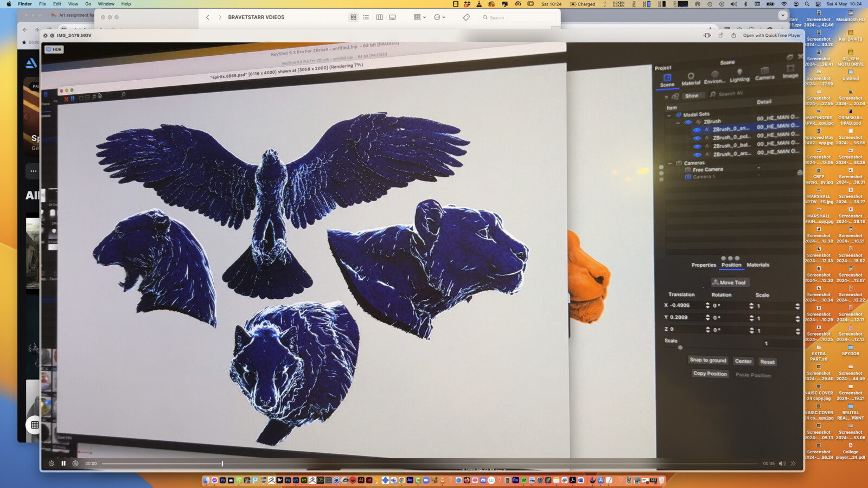Select the BRUTAL REAL...PRINT folder
Screen dimensions: 868x488
pos(851,412)
